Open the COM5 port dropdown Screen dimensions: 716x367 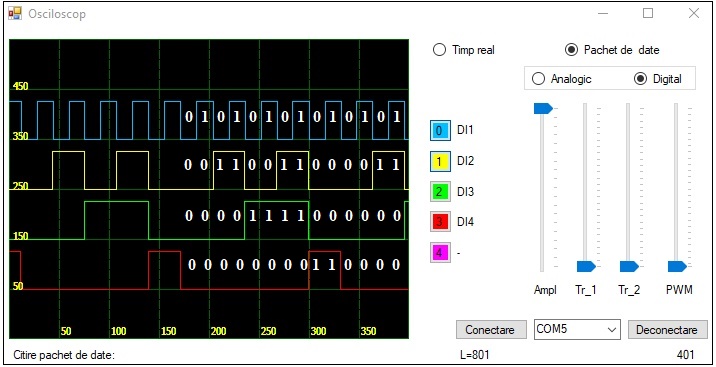click(577, 330)
